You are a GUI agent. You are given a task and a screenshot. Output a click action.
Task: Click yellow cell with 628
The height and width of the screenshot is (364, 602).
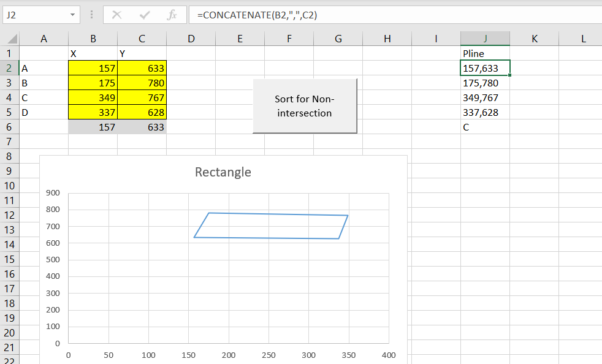point(142,112)
